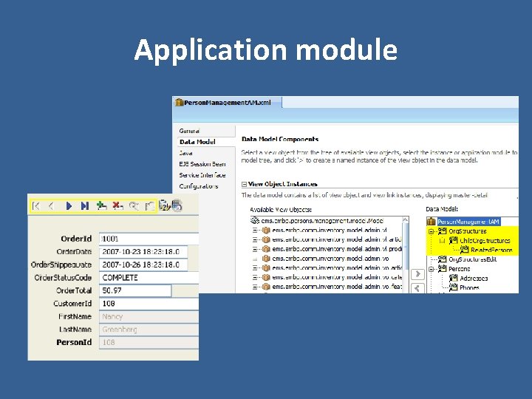Click OrderStatusCode field showing COMPLETE
The height and width of the screenshot is (399, 532).
(x=149, y=278)
